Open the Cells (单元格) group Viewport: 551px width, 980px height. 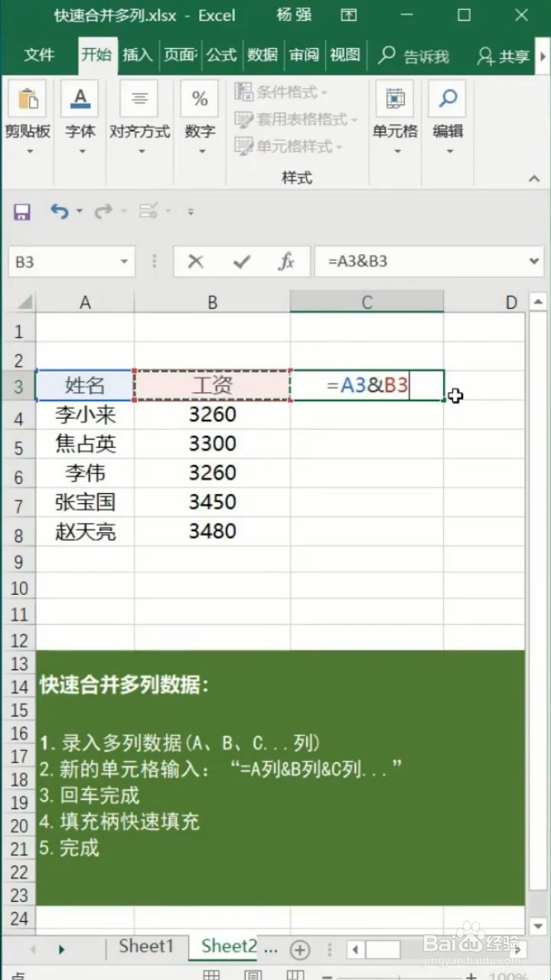pos(395,119)
